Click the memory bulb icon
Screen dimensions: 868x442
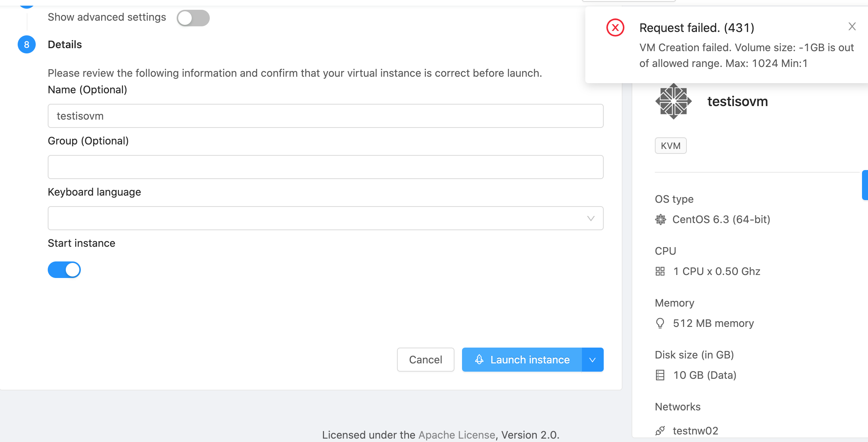pos(660,323)
